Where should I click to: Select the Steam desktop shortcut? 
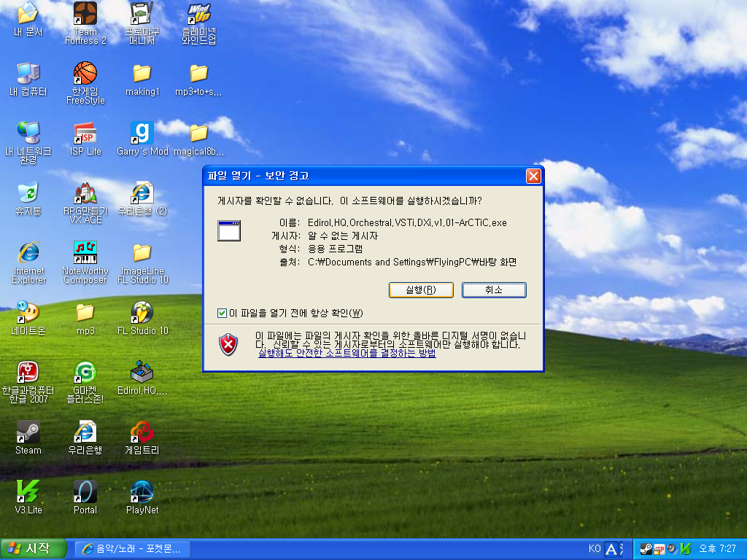(x=28, y=437)
